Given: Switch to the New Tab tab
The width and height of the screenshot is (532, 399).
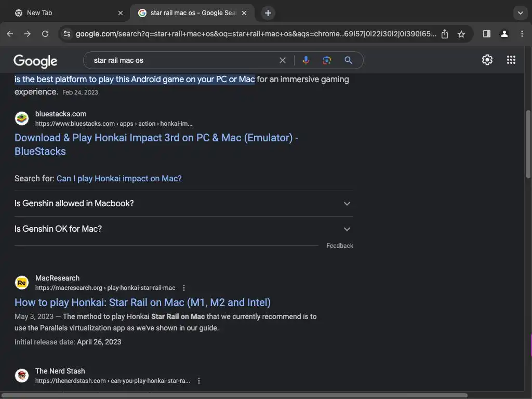Looking at the screenshot, I should (x=68, y=13).
